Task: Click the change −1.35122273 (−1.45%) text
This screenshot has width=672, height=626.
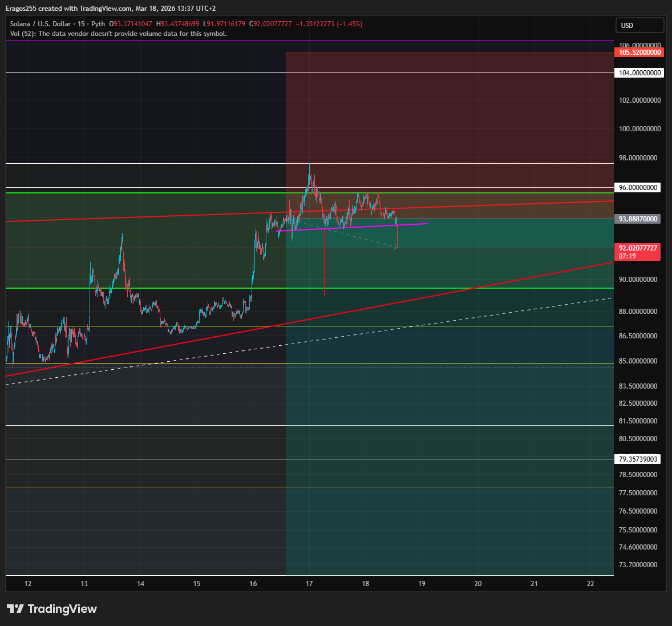Action: [x=329, y=24]
